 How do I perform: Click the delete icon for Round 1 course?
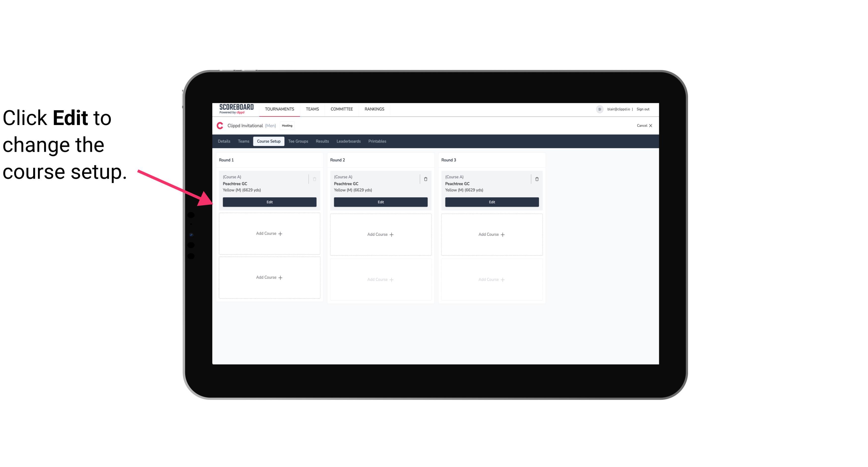314,179
